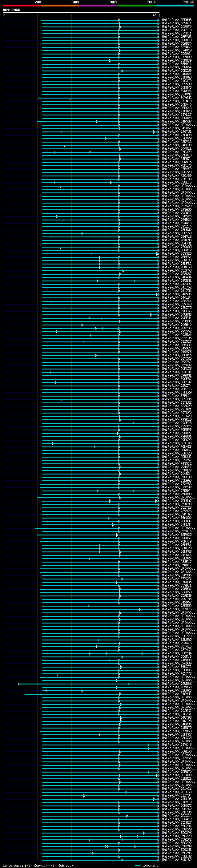
Task: Select label UniRef100_C4Q9U2
Action: pyautogui.click(x=177, y=694)
